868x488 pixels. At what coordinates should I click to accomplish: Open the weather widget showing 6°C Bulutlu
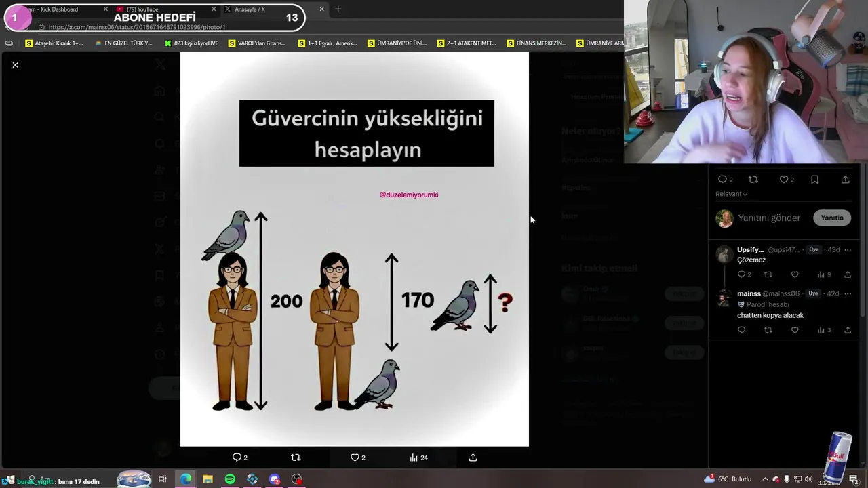pos(728,479)
